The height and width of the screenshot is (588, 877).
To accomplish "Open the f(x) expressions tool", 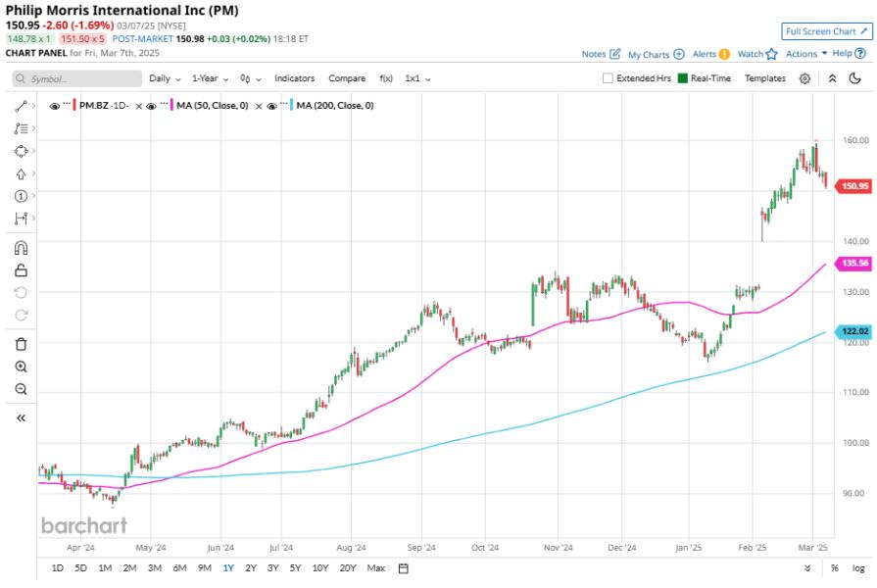I will pyautogui.click(x=386, y=78).
